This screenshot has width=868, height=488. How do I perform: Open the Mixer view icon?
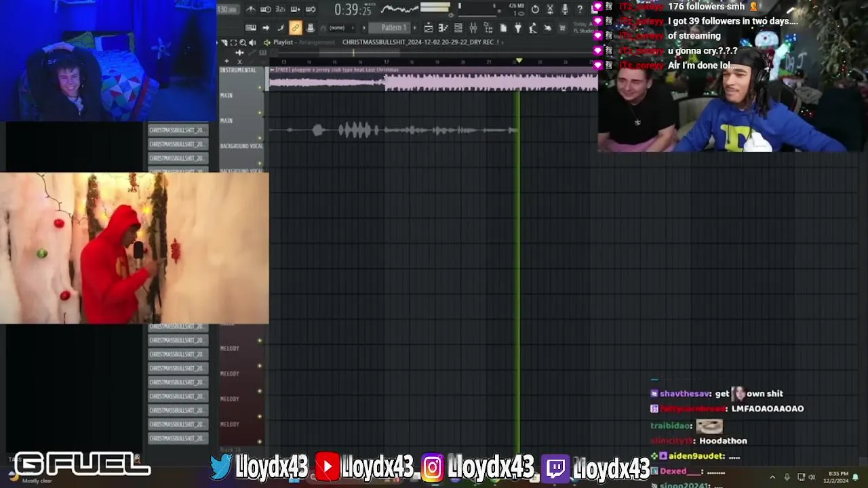473,28
